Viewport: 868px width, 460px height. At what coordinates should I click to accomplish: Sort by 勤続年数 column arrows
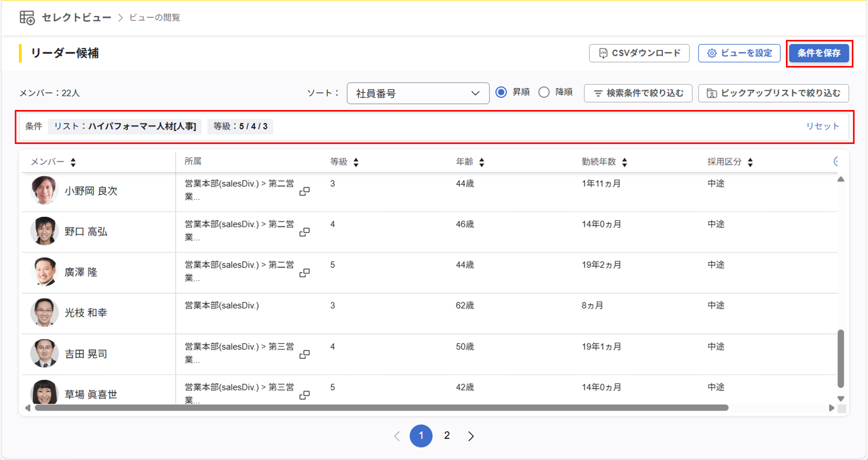pyautogui.click(x=624, y=162)
